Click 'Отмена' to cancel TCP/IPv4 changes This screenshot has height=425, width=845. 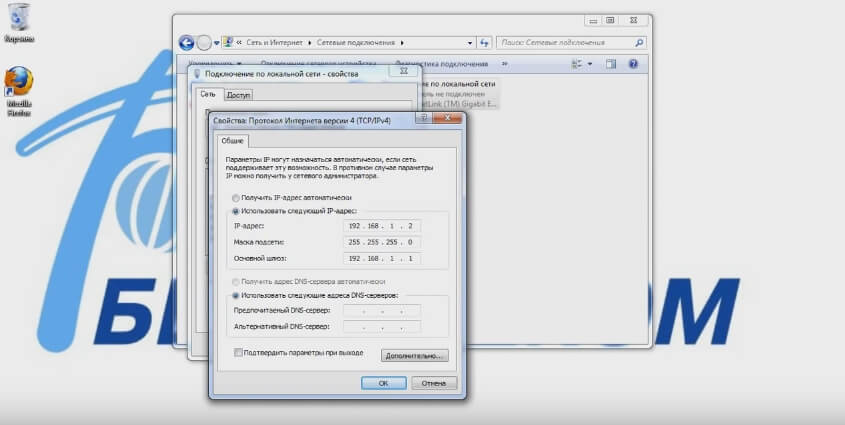click(434, 383)
